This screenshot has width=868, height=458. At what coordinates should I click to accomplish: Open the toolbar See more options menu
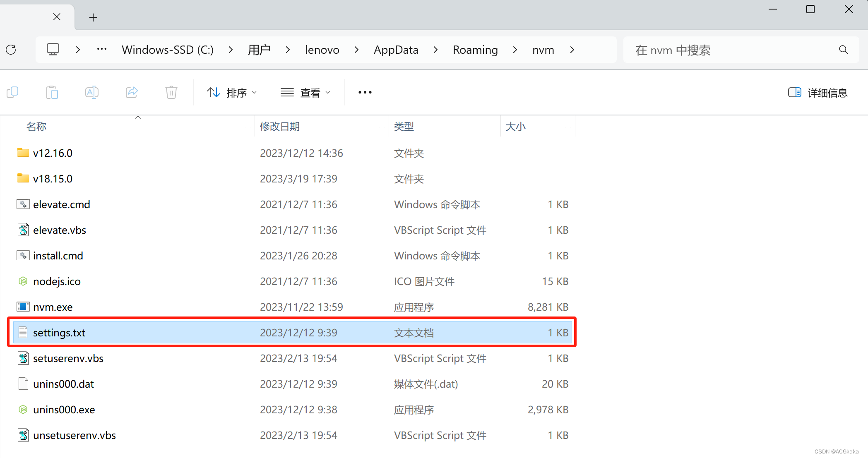tap(365, 92)
